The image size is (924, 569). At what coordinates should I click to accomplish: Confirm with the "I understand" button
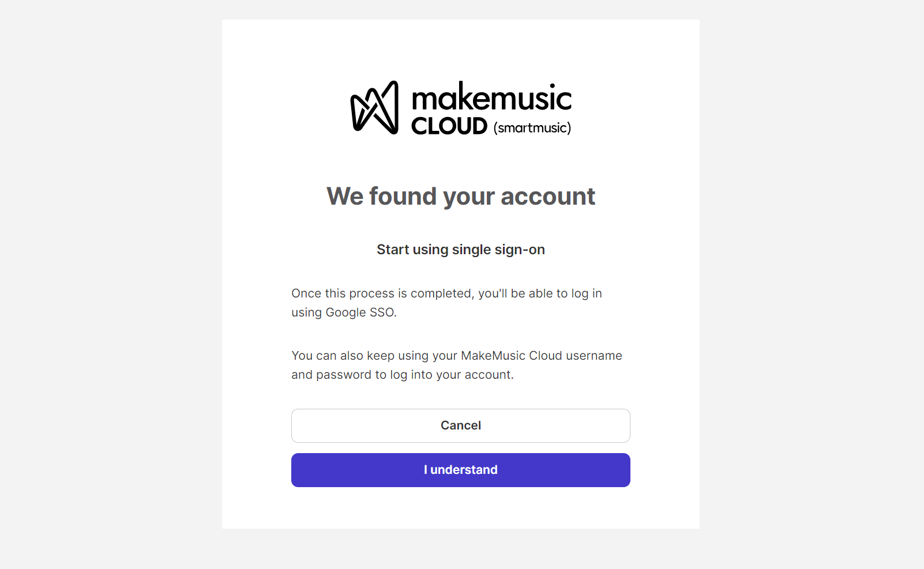coord(460,470)
